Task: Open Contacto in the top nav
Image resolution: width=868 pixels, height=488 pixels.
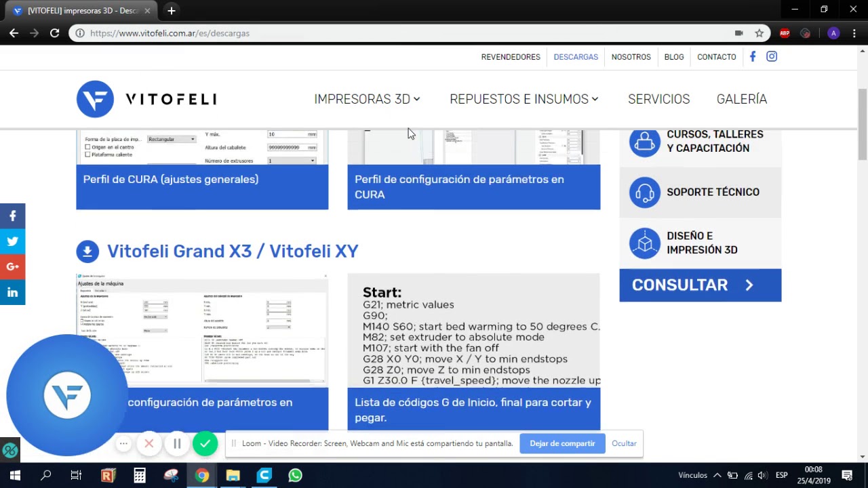Action: 717,57
